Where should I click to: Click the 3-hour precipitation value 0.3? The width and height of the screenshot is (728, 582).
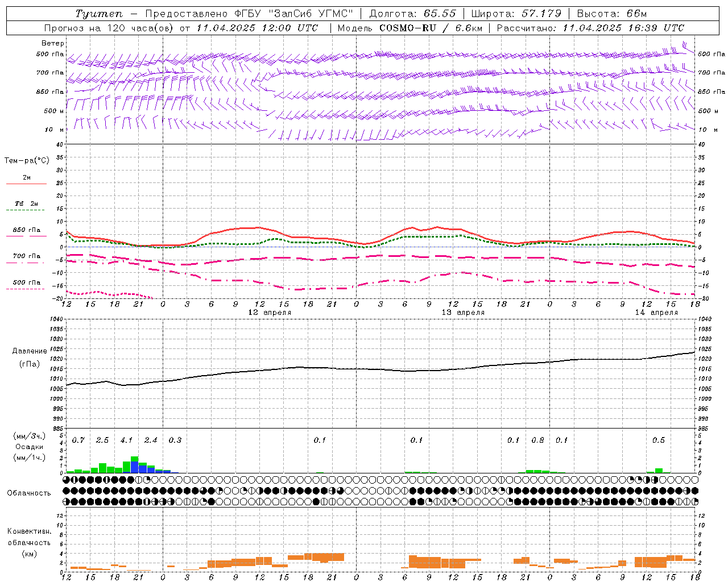pyautogui.click(x=175, y=440)
